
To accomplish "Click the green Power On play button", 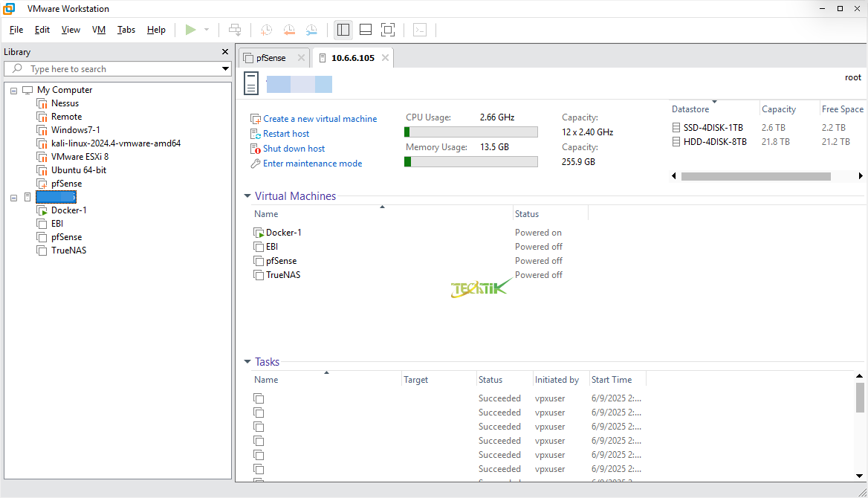I will 190,30.
